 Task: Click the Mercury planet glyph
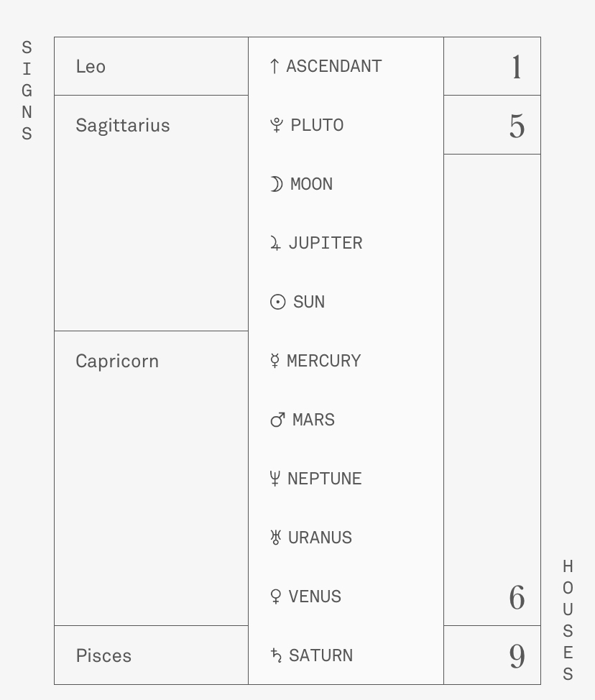click(x=275, y=361)
